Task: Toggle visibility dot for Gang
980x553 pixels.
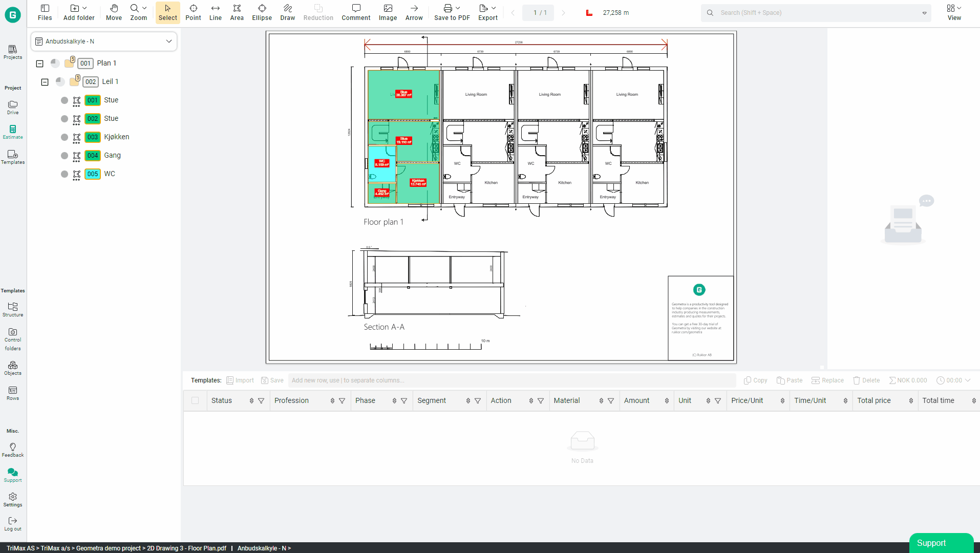Action: click(65, 156)
